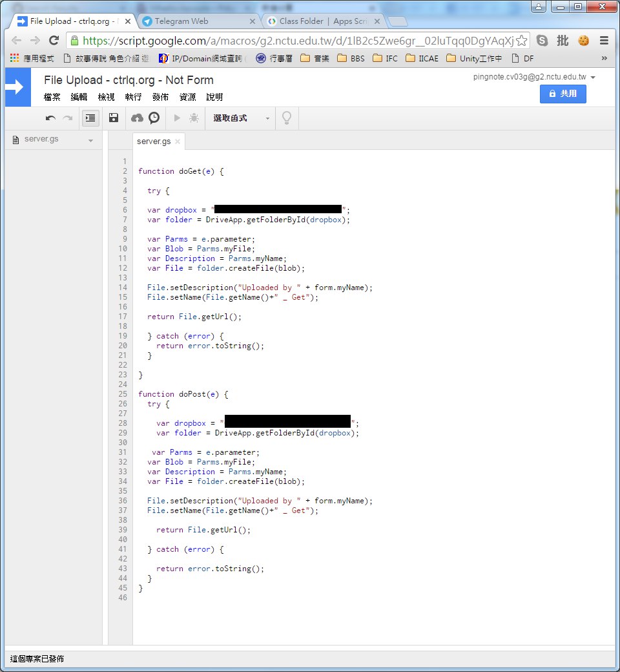The height and width of the screenshot is (672, 620).
Task: Open the 行事曆 bookmark
Action: pyautogui.click(x=274, y=58)
